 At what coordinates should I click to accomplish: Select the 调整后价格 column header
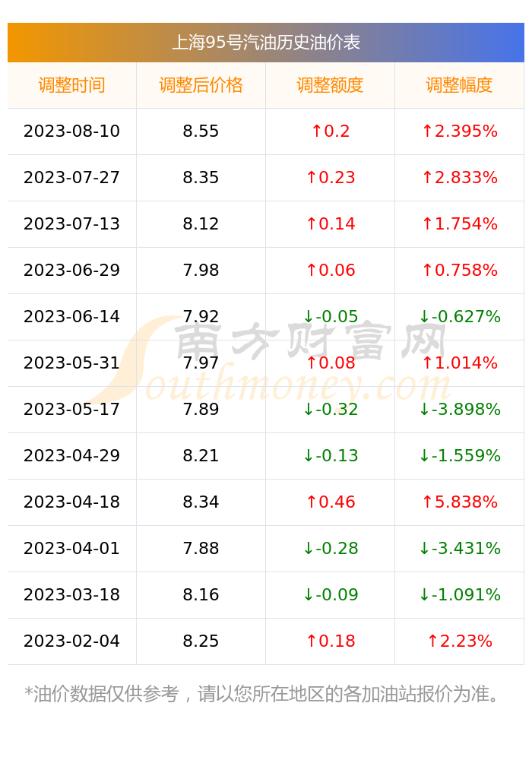201,85
